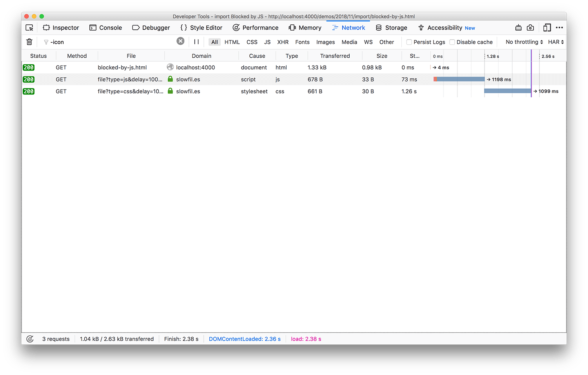Start performance analysis via status bar icon

30,339
